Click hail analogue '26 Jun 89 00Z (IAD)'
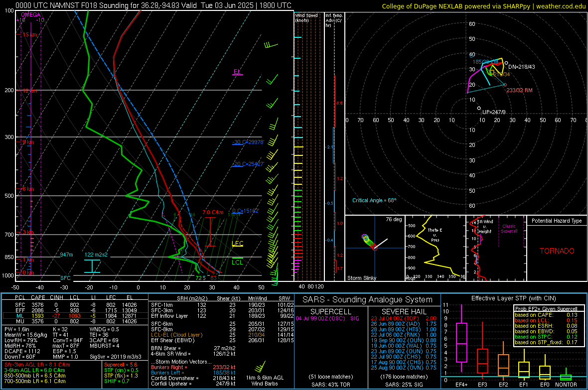The width and height of the screenshot is (588, 390). [x=395, y=324]
